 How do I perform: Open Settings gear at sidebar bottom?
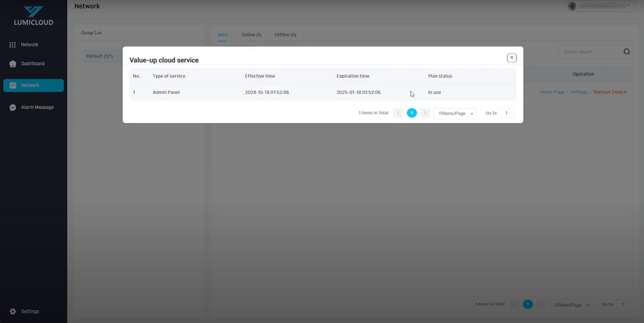point(13,311)
